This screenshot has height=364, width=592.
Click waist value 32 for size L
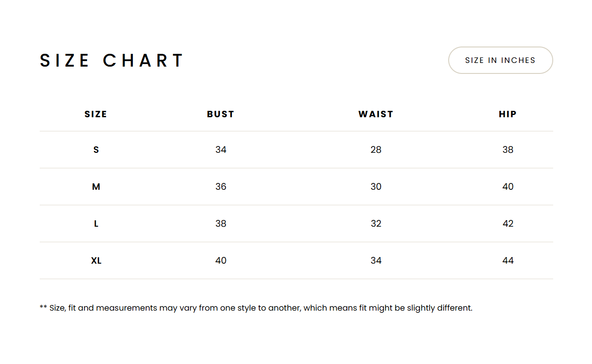pos(376,224)
